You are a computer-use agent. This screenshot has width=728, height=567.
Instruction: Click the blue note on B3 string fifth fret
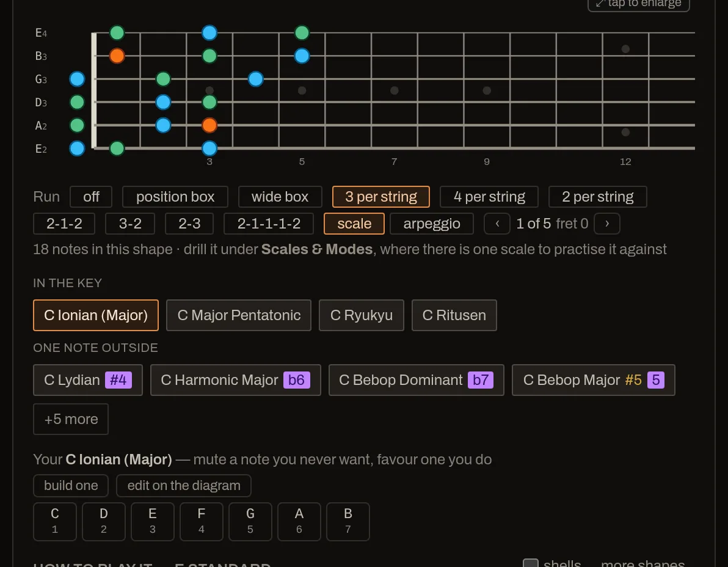pyautogui.click(x=302, y=56)
